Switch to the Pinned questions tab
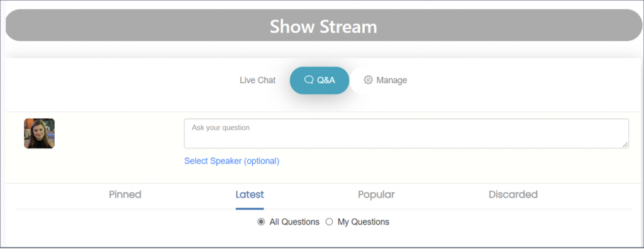 coord(125,194)
